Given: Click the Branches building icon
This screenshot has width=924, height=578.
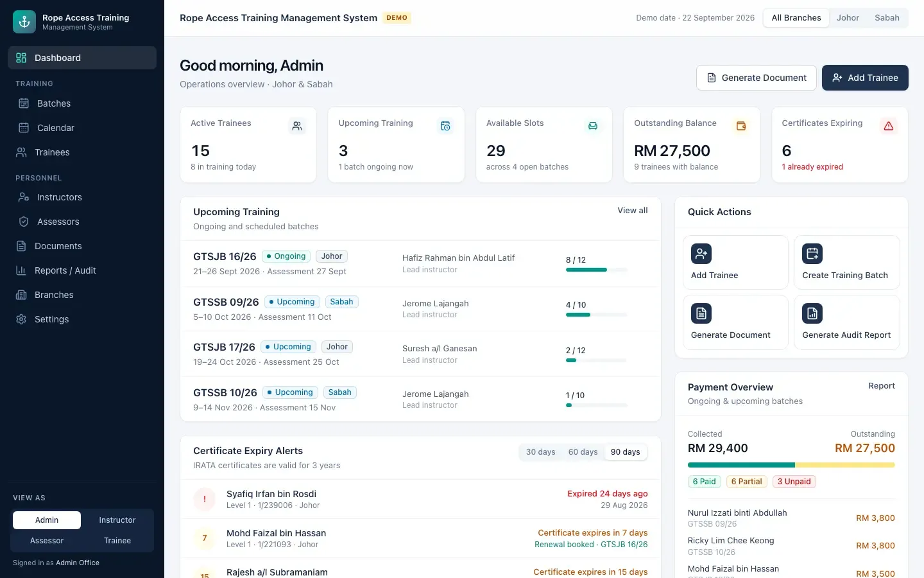Looking at the screenshot, I should point(21,295).
